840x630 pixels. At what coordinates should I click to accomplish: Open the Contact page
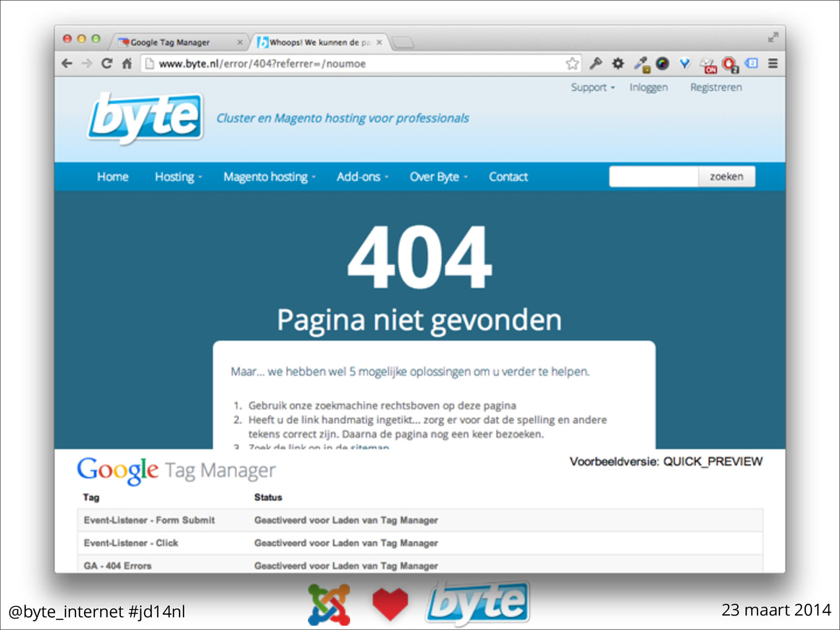[508, 177]
